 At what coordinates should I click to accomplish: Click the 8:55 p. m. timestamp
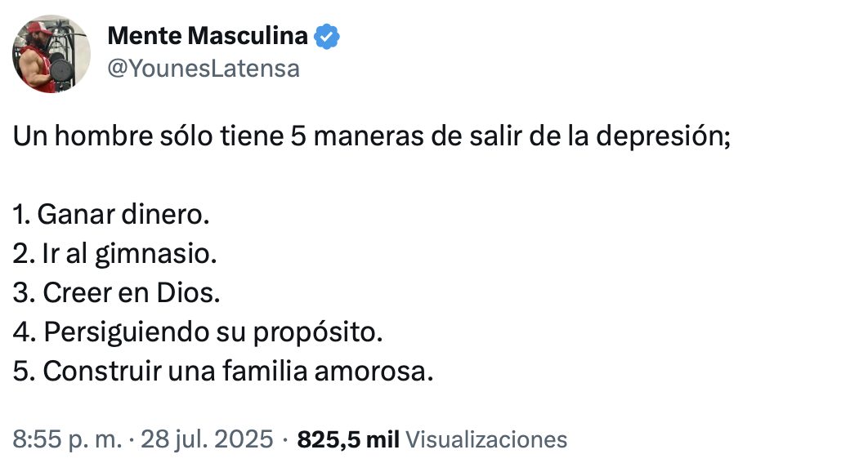pyautogui.click(x=67, y=439)
